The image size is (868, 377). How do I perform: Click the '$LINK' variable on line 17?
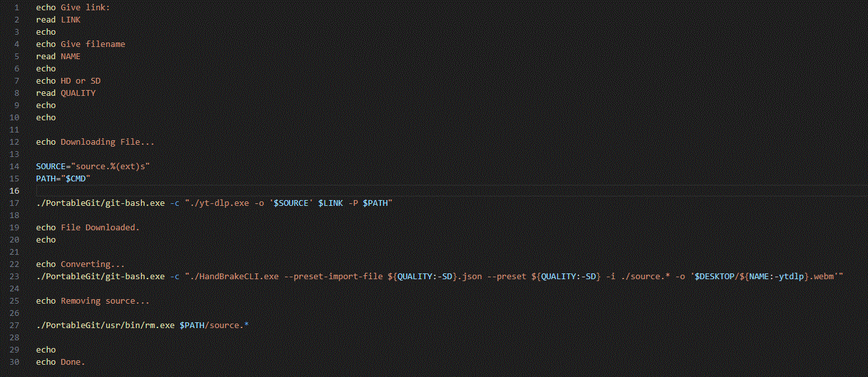[331, 203]
